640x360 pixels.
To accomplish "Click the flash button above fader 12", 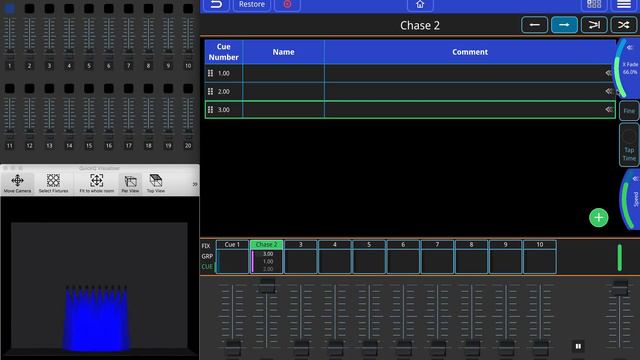I will (29, 89).
